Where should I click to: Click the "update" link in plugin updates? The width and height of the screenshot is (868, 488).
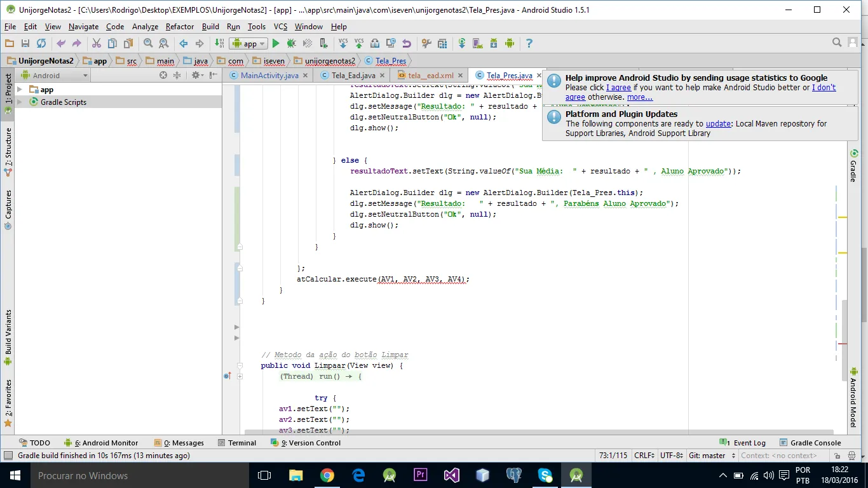pos(718,124)
